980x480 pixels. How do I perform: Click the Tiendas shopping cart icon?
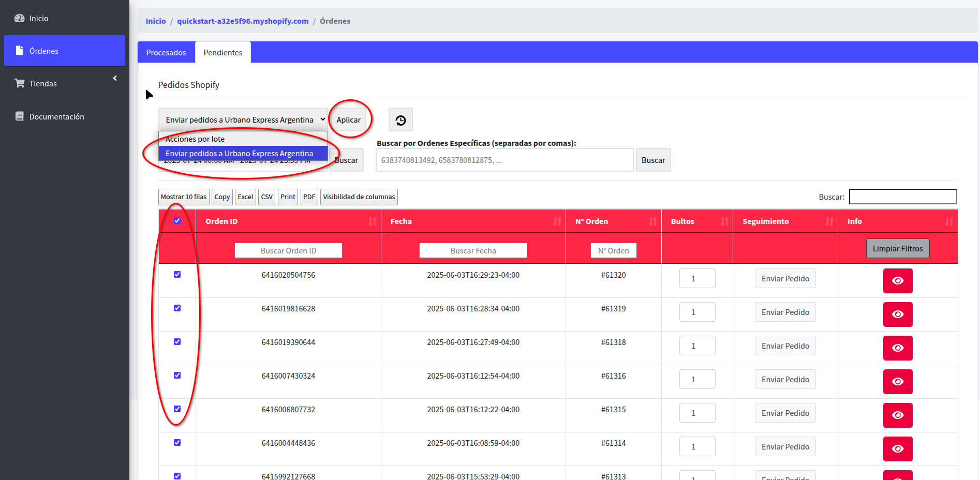tap(20, 83)
